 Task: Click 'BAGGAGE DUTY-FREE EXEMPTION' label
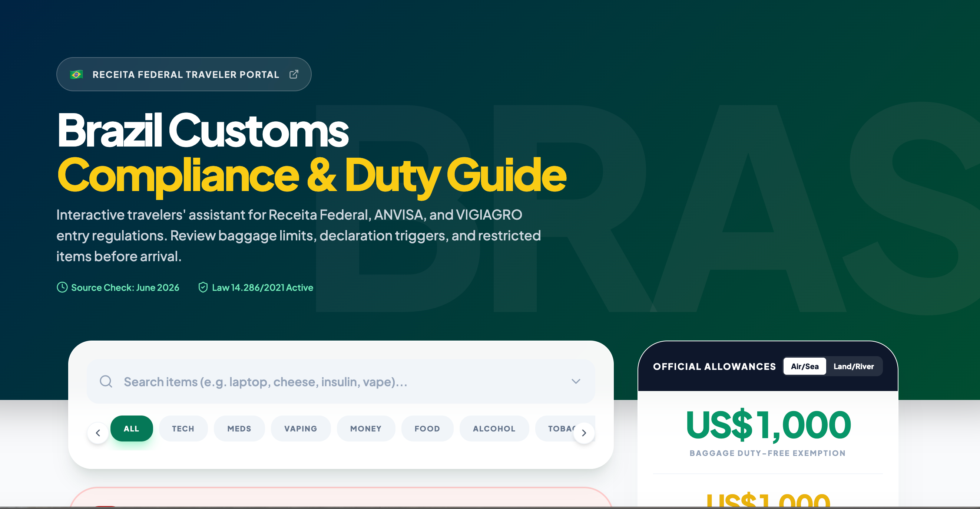click(x=767, y=453)
